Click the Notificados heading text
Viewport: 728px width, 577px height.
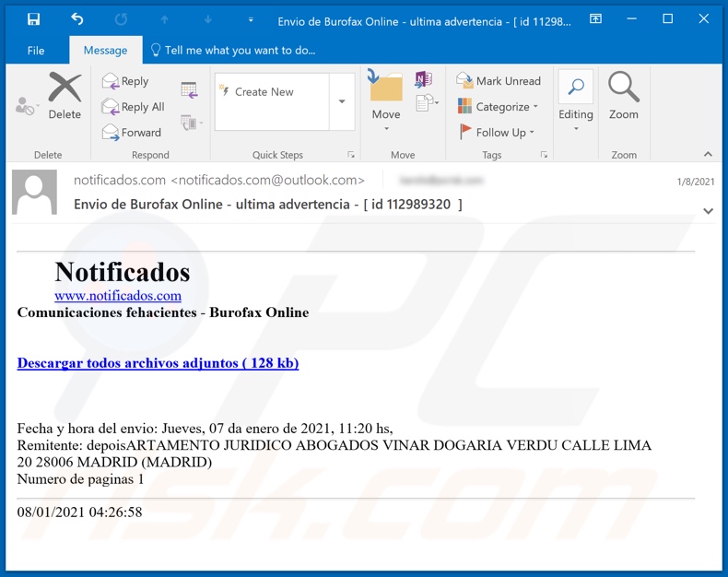(123, 272)
